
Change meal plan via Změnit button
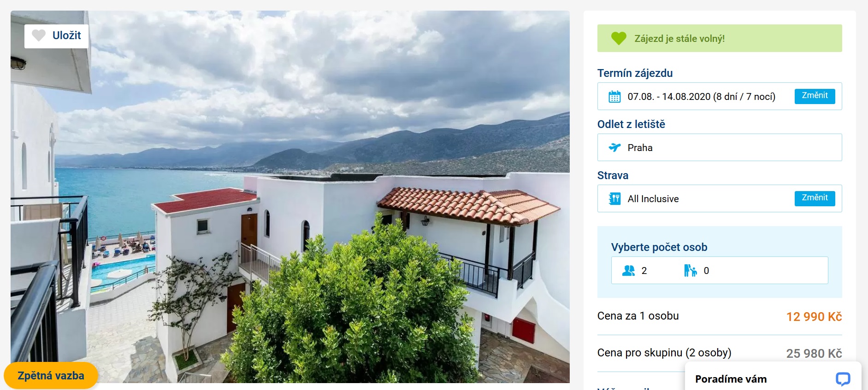point(815,198)
